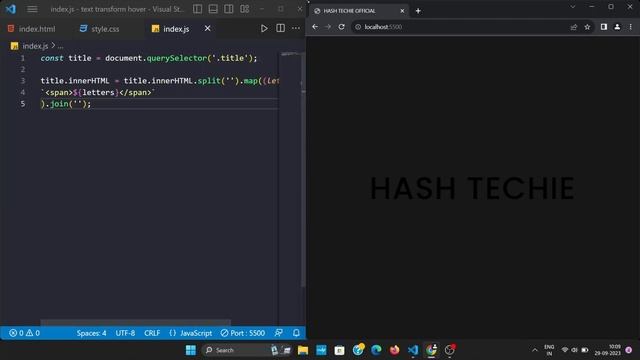640x360 pixels.
Task: Click Live Server Port : 5500 status
Action: 243,333
